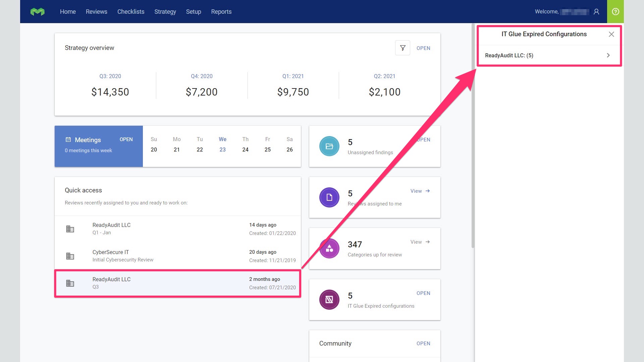Click building icon beside CyberSecure IT
This screenshot has width=644, height=362.
point(70,256)
